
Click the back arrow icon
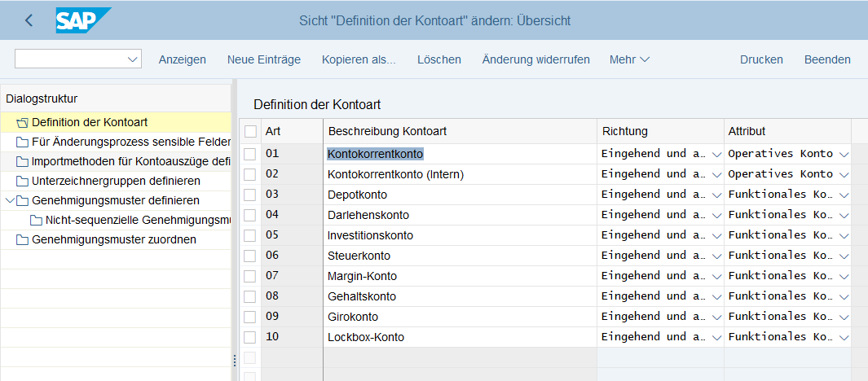(x=29, y=20)
